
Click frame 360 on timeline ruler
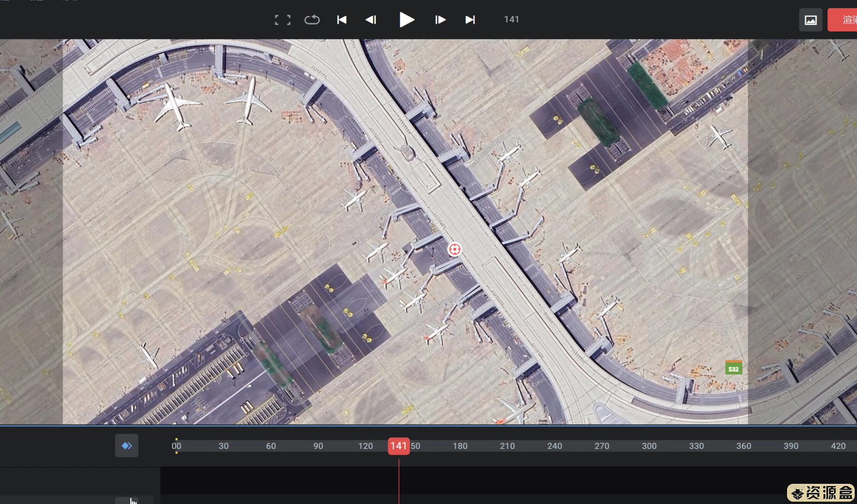point(744,446)
